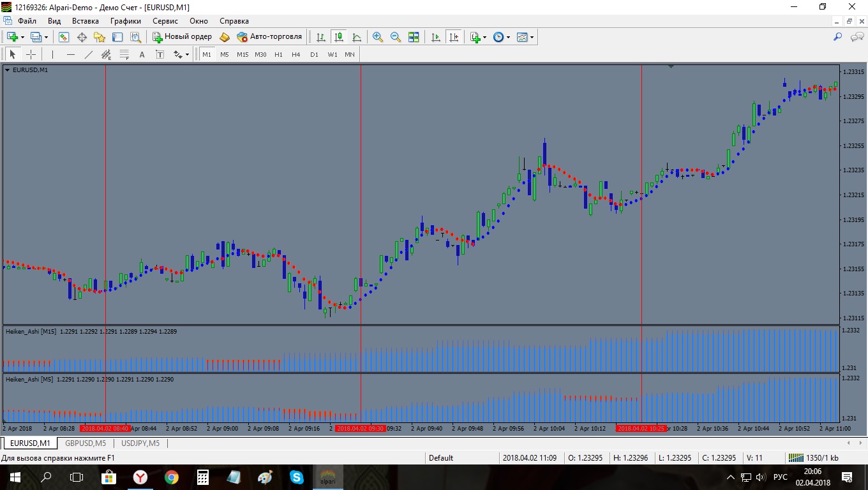Expand the periods clock dropdown arrow
Viewport: 868px width, 490px height.
[508, 37]
